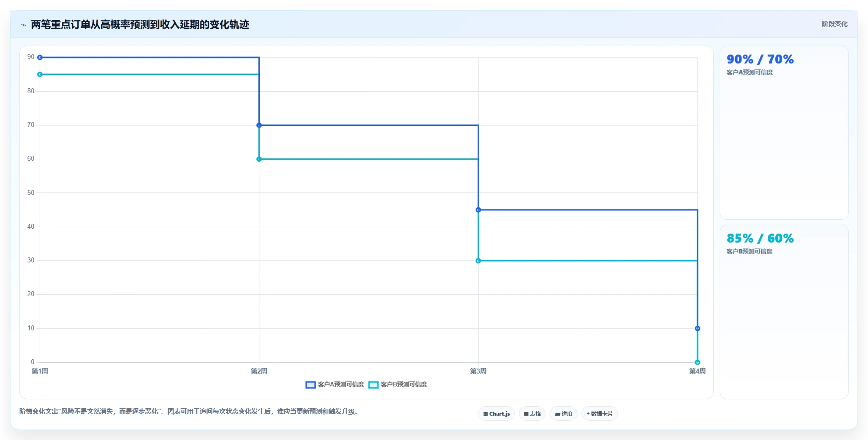Click the y-axis label 90
Screen dimensions: 868x440
point(31,57)
